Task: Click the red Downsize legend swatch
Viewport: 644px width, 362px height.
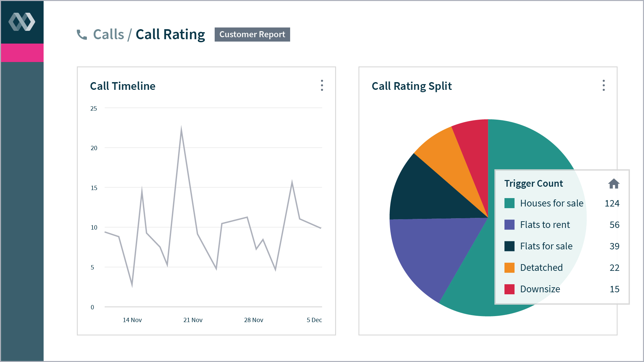Action: [x=509, y=289]
